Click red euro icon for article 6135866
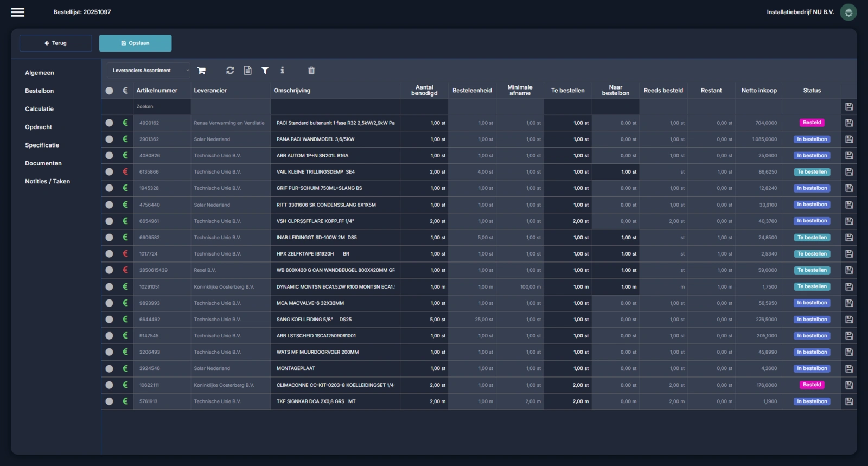Screen dimensions: 868x466 click(x=125, y=171)
